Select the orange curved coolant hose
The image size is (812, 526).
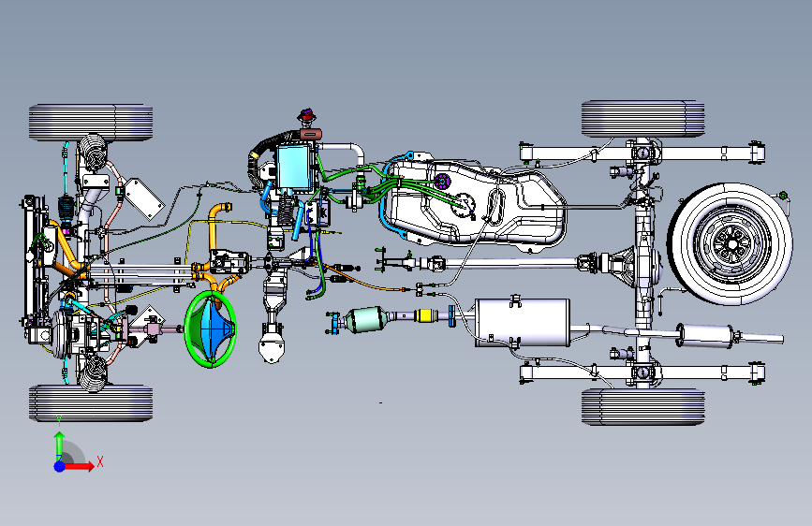tap(214, 226)
